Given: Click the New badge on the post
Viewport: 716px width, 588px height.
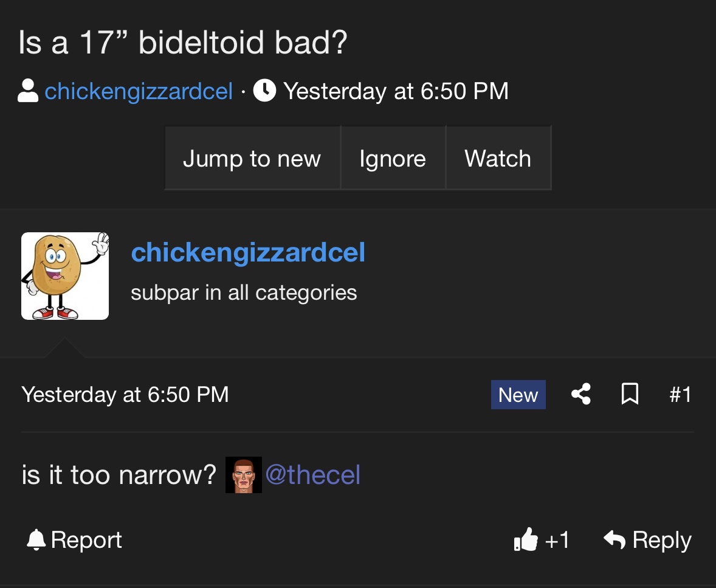Looking at the screenshot, I should tap(518, 395).
